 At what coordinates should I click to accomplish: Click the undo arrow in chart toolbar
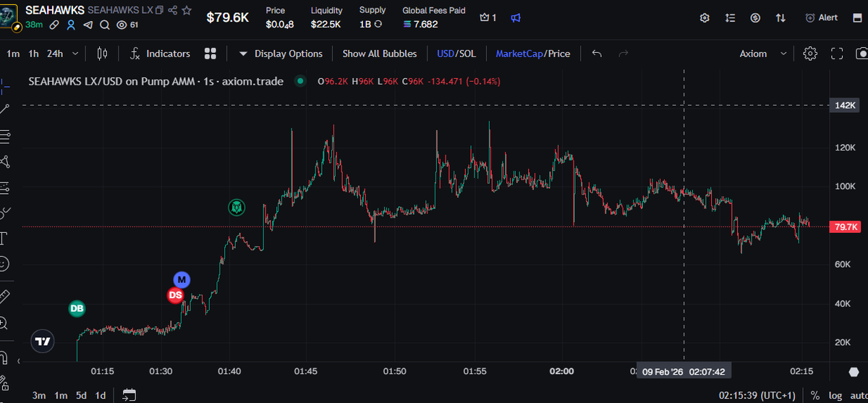596,54
